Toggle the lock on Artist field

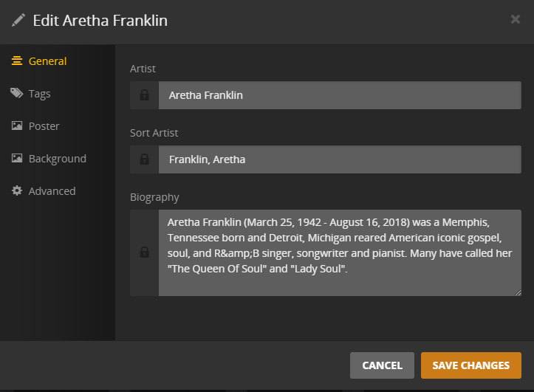144,95
